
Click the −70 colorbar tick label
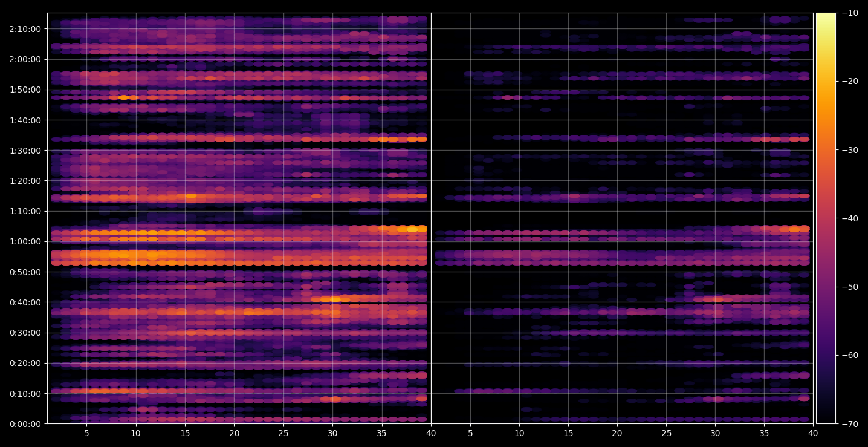(x=849, y=424)
